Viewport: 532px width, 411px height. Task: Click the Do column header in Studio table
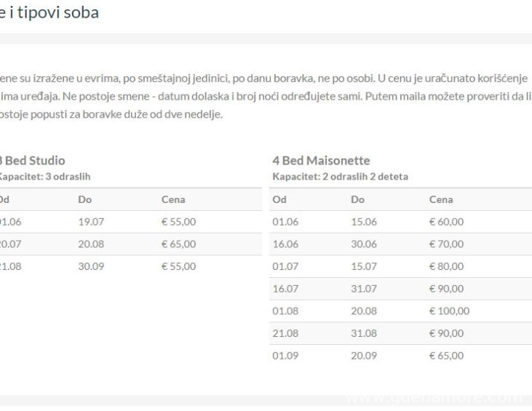85,199
